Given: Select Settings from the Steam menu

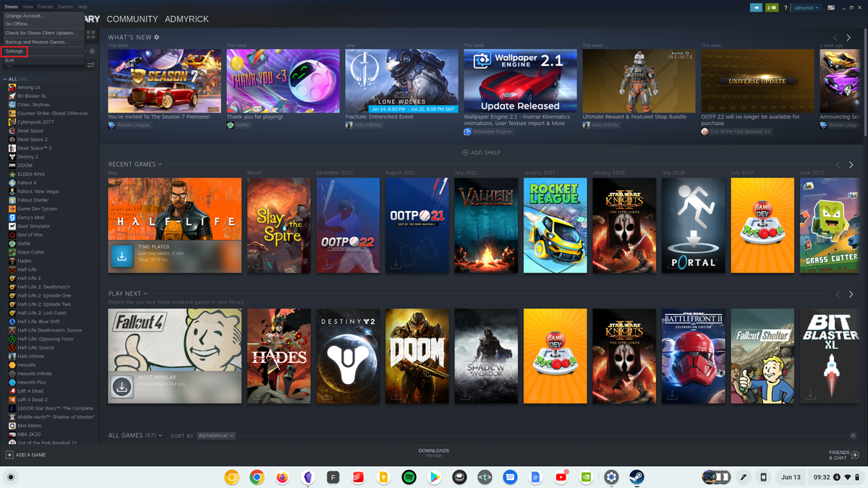Looking at the screenshot, I should pos(14,51).
